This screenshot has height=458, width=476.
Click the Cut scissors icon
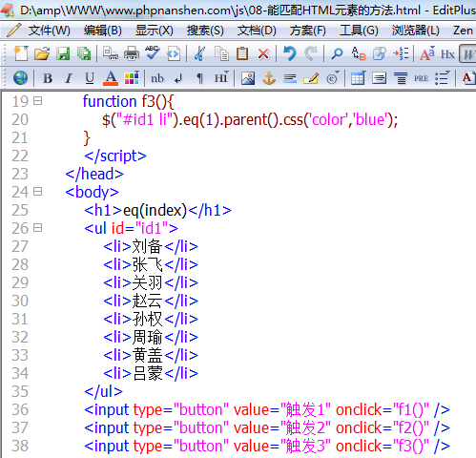pyautogui.click(x=199, y=53)
